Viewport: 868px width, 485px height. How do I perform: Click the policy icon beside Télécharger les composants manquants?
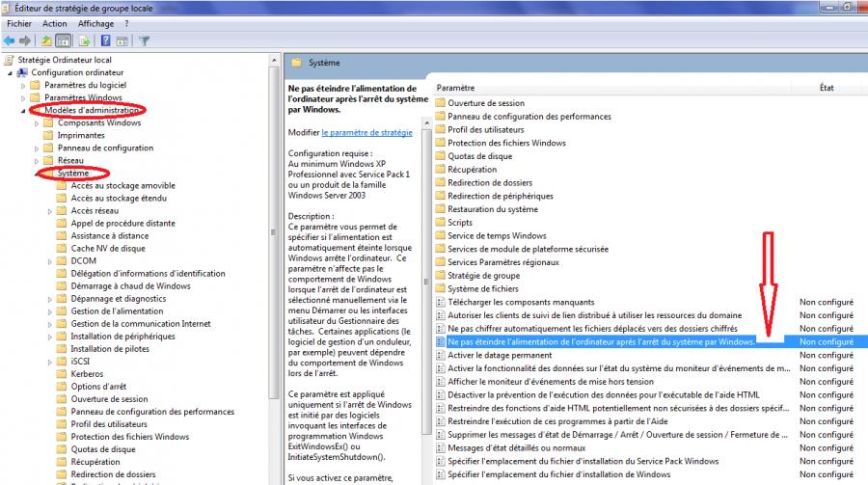click(441, 302)
